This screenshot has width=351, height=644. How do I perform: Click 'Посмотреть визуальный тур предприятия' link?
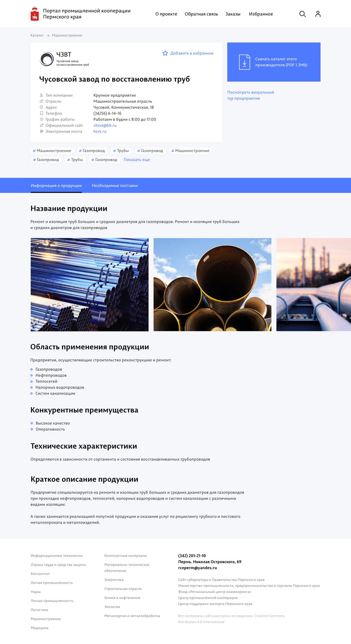(x=250, y=95)
